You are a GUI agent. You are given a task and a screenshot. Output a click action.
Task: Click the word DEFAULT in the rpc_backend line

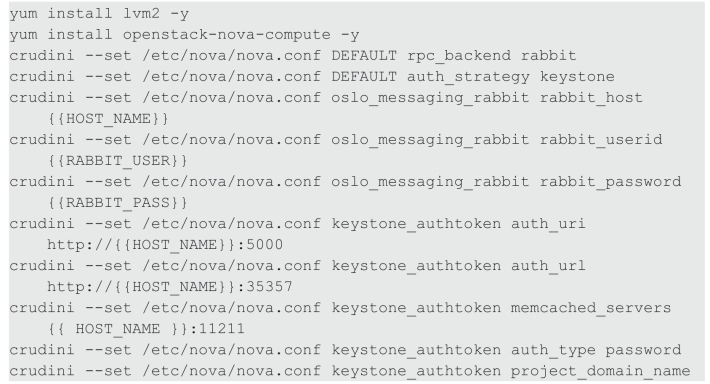tap(364, 55)
